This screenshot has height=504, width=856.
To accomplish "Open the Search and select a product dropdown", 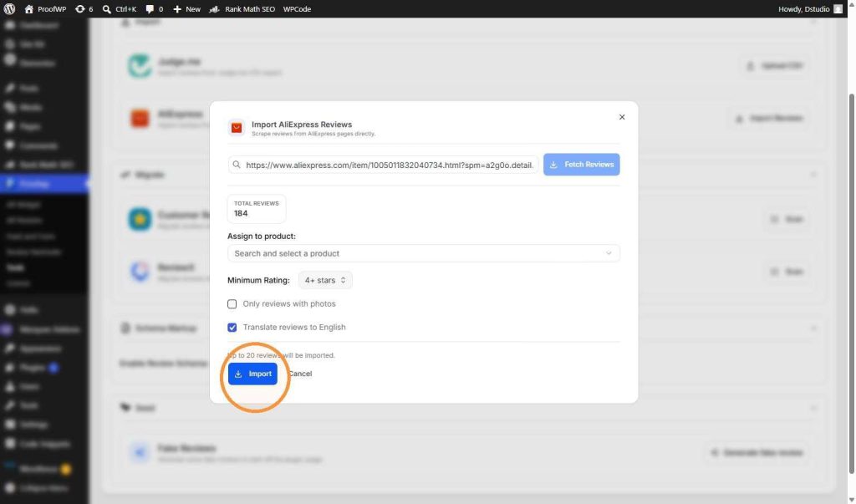I will pos(424,253).
